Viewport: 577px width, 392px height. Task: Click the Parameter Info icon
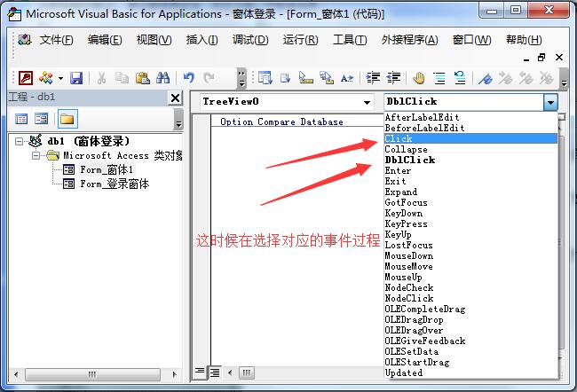click(326, 78)
